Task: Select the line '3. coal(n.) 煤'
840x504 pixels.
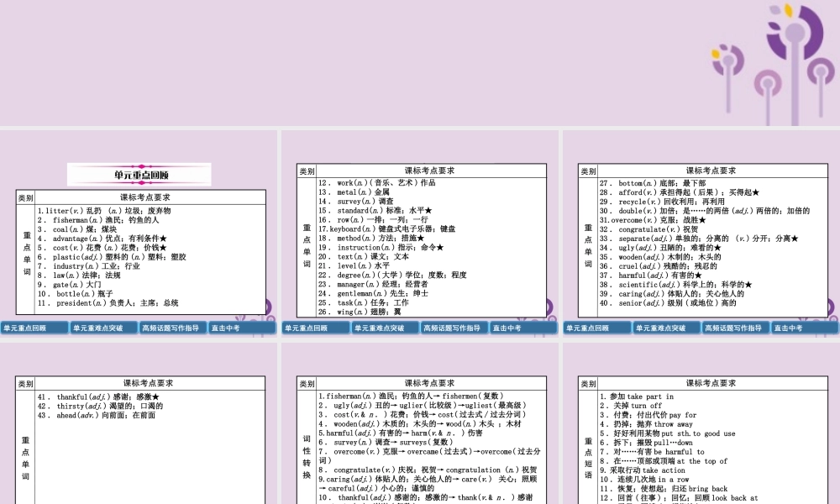Action: 77,229
